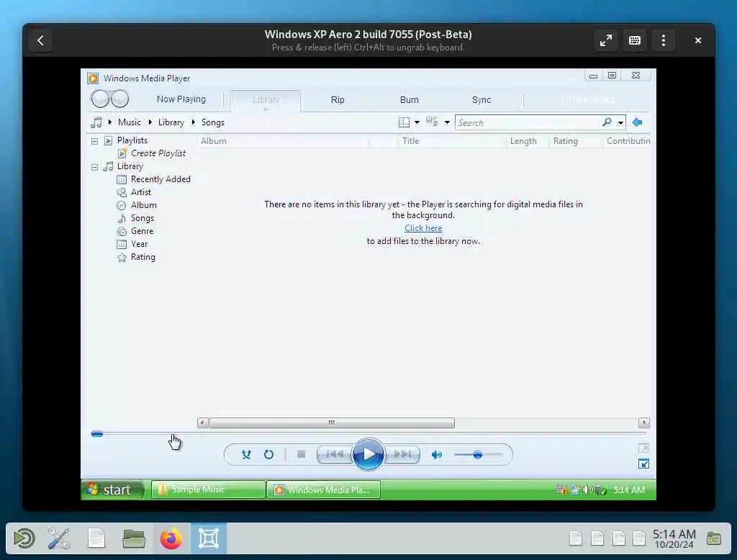Click Songs in the breadcrumb
737x560 pixels.
(213, 122)
